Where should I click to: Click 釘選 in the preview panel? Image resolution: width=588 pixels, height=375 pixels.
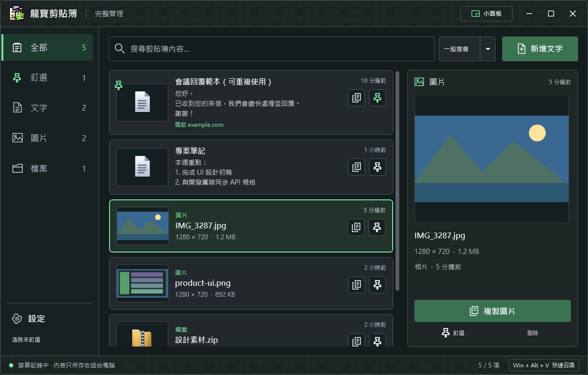[453, 333]
